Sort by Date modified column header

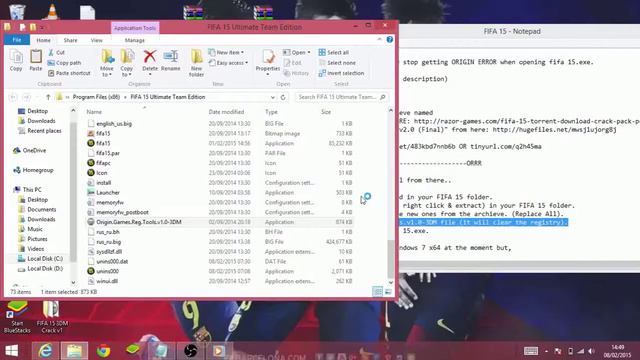(226, 112)
